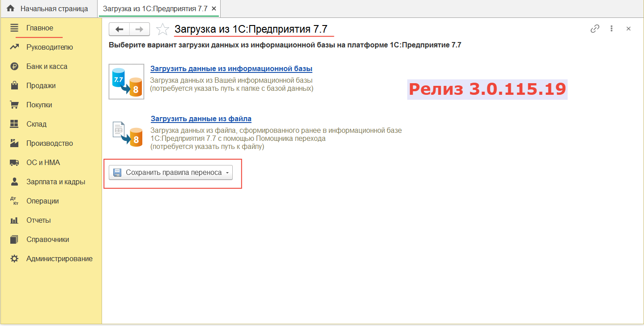This screenshot has width=644, height=326.
Task: Close the form with the X button
Action: 628,29
